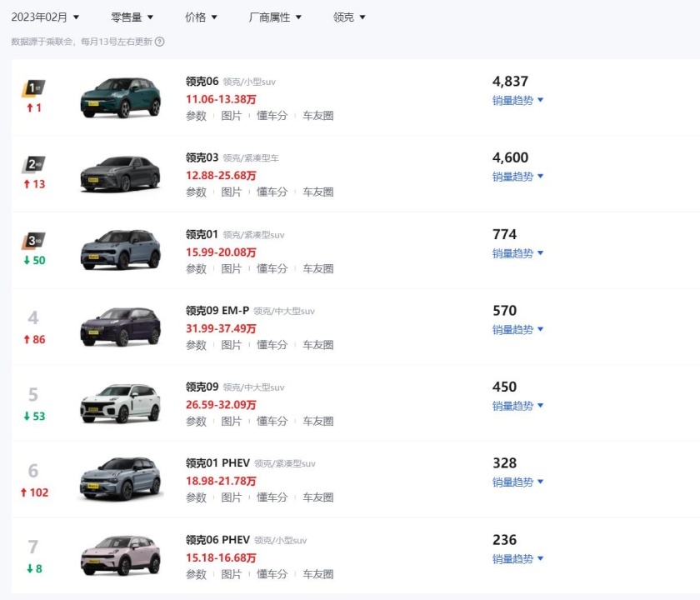The width and height of the screenshot is (700, 600).
Task: Open 懂车分 for 领克06 PHEV
Action: pos(272,574)
